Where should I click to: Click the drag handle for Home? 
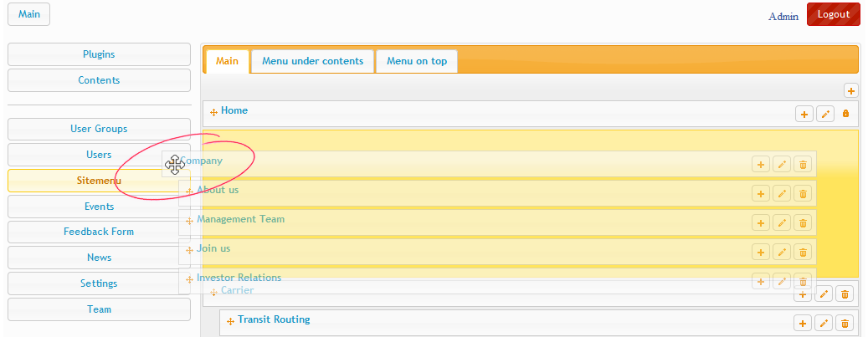click(x=214, y=112)
